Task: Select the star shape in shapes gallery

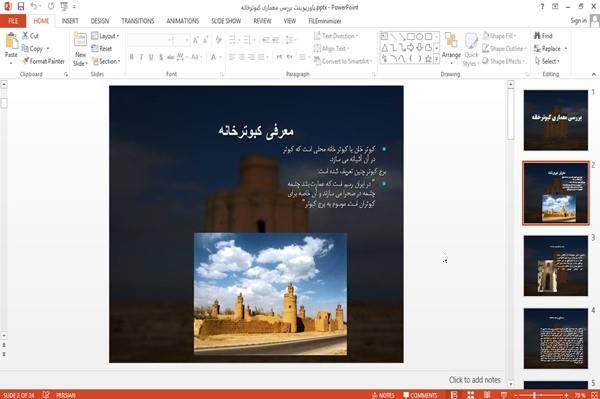Action: [x=428, y=59]
